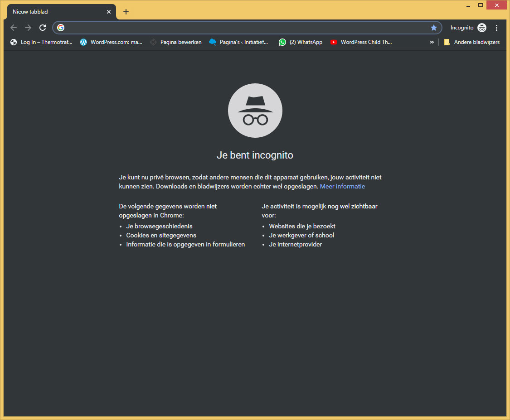Viewport: 510px width, 420px height.
Task: Open the Pagina bewerken bookmark
Action: (175, 42)
